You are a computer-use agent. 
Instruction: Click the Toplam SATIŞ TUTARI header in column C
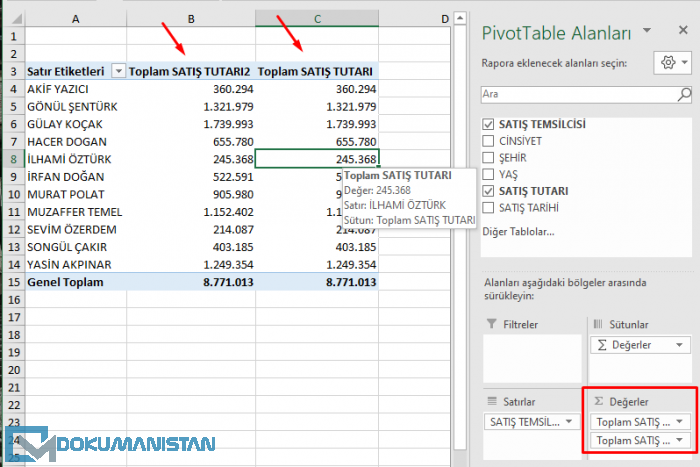click(x=317, y=71)
